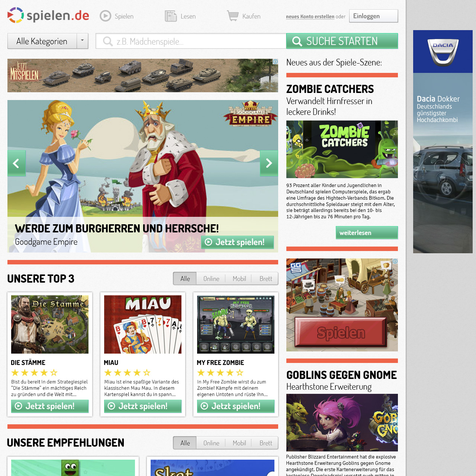This screenshot has width=476, height=476.
Task: Open the Einloggen login box
Action: pyautogui.click(x=373, y=16)
